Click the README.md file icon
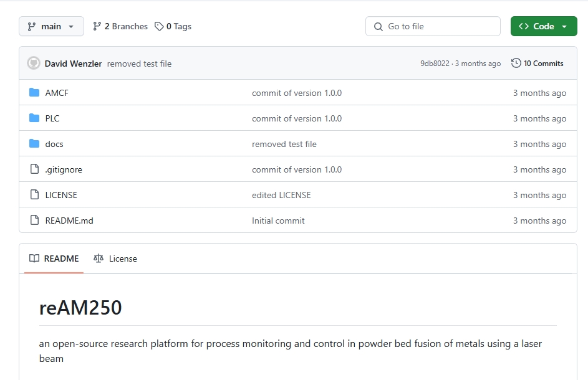 point(34,221)
